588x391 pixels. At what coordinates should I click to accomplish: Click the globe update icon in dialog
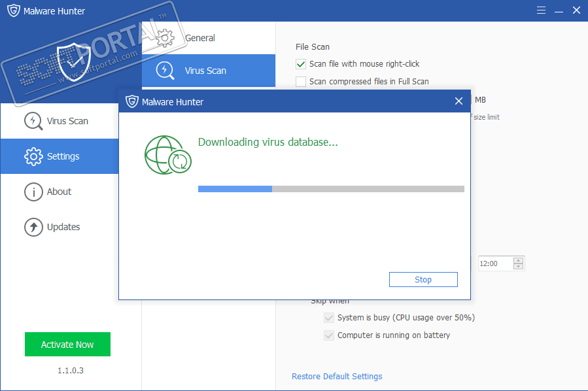click(x=167, y=155)
